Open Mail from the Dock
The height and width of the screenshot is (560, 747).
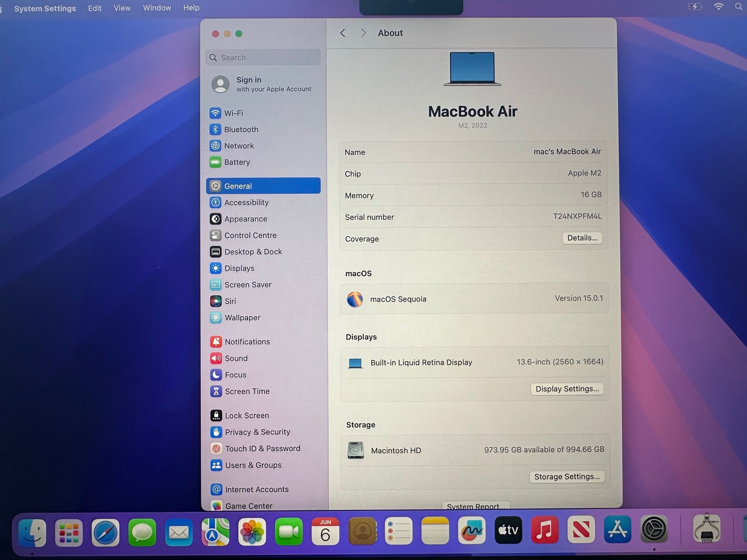[x=179, y=533]
